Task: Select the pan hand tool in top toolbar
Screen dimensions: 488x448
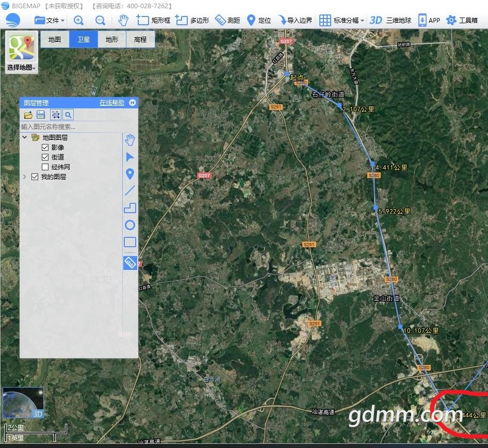Action: click(x=123, y=20)
